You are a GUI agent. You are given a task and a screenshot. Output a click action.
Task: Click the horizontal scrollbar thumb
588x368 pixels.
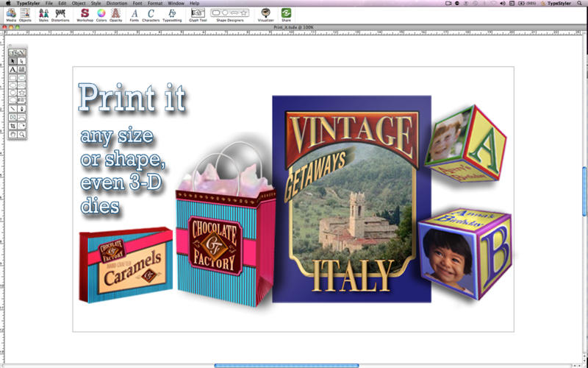pyautogui.click(x=287, y=365)
